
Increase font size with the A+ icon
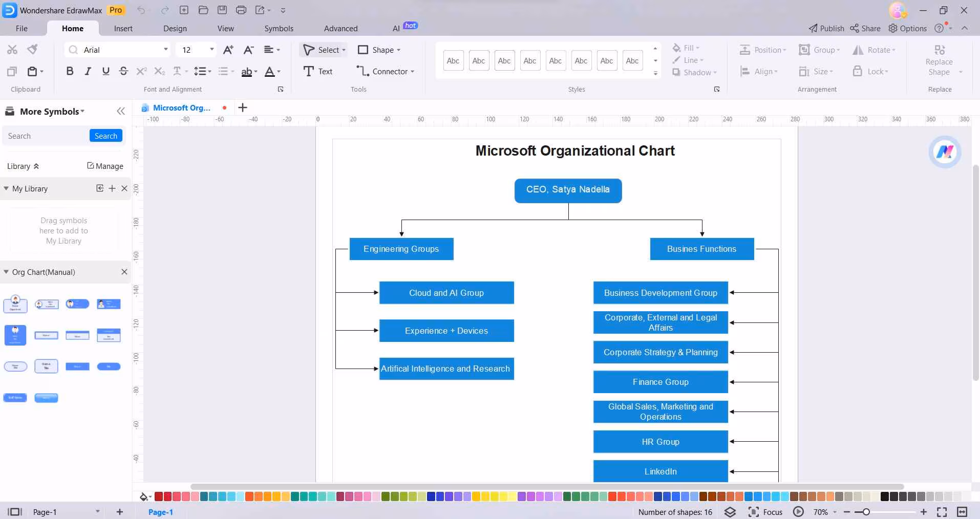point(228,50)
